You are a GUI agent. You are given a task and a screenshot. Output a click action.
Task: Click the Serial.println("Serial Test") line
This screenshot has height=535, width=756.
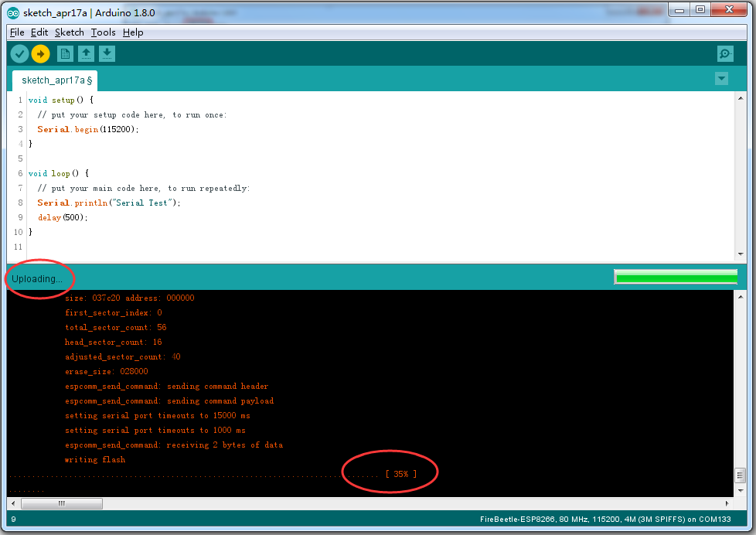(x=108, y=203)
